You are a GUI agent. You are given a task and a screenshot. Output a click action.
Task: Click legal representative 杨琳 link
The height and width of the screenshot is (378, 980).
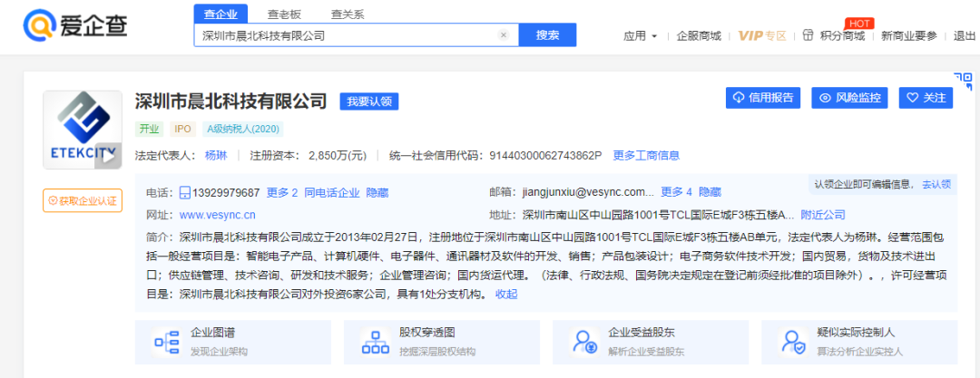point(216,156)
